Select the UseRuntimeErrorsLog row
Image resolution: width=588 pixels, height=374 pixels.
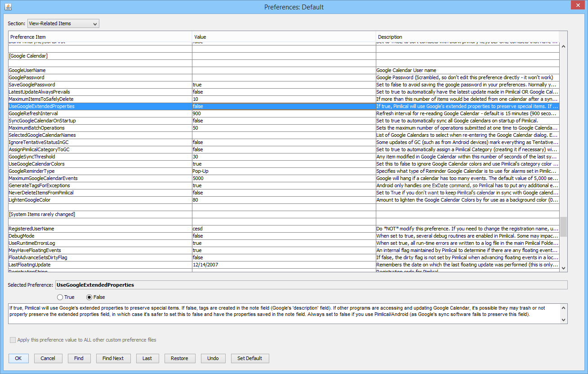tap(284, 243)
